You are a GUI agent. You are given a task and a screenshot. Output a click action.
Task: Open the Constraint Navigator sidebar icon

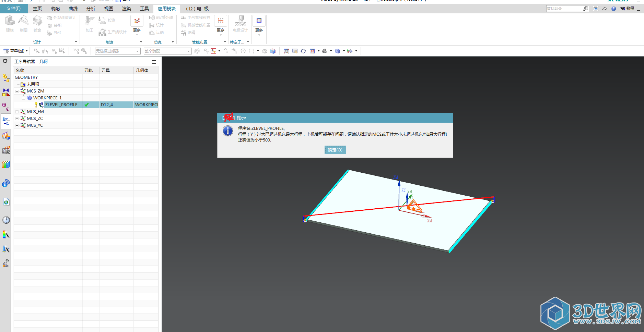[6, 93]
